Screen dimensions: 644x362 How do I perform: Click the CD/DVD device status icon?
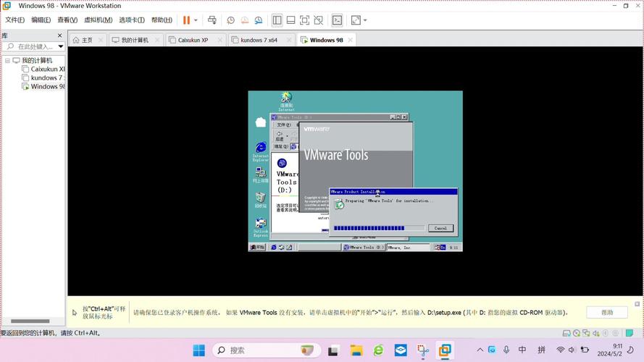(x=577, y=333)
